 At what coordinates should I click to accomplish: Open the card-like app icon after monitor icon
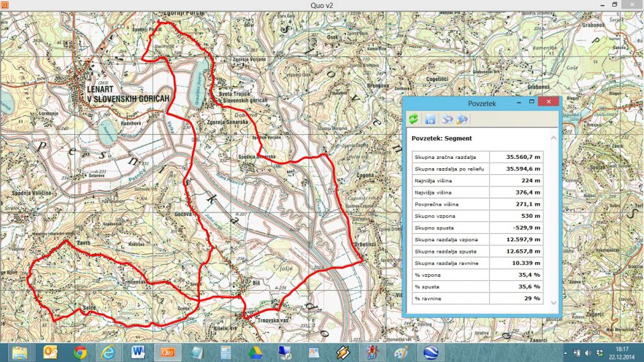point(314,353)
